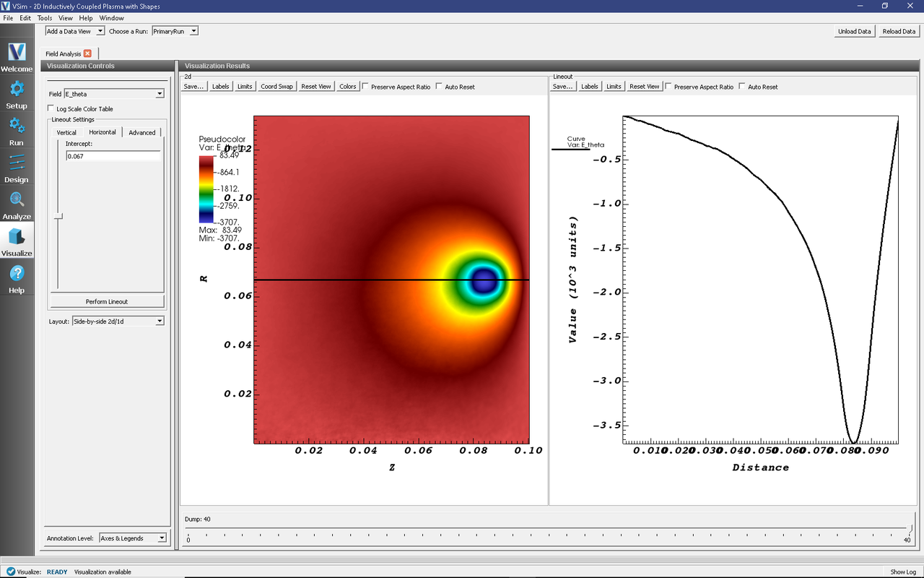Click the Reload Data button
Viewport: 924px width, 578px height.
pos(899,31)
